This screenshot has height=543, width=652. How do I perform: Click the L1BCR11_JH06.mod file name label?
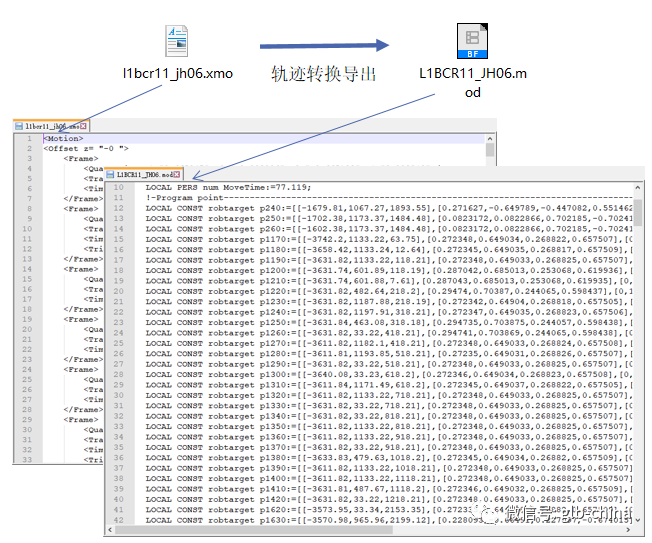(473, 82)
